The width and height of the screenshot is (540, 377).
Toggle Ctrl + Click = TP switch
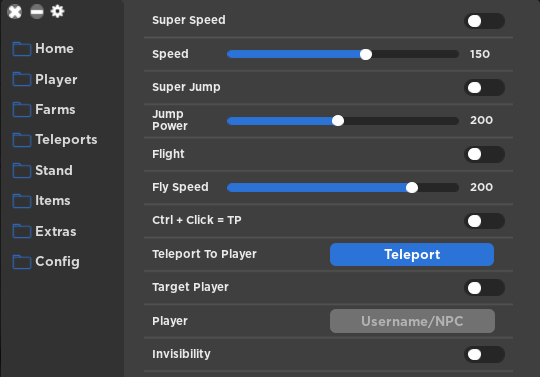click(x=484, y=221)
